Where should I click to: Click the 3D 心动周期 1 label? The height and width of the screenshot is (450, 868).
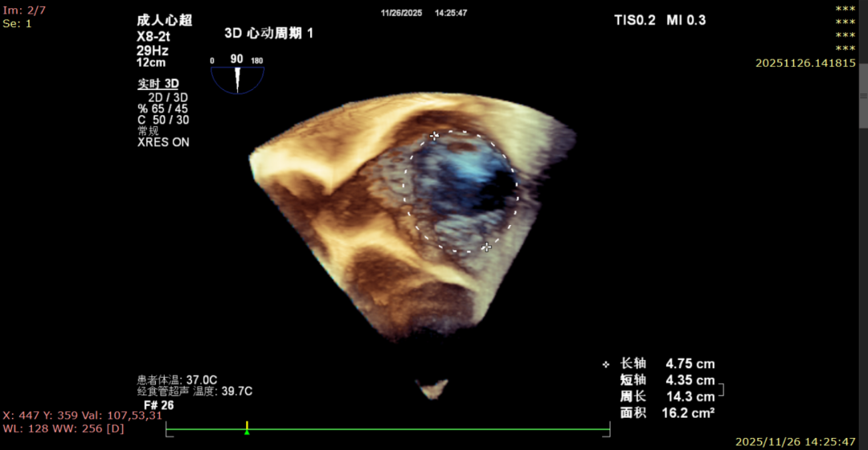pos(268,34)
